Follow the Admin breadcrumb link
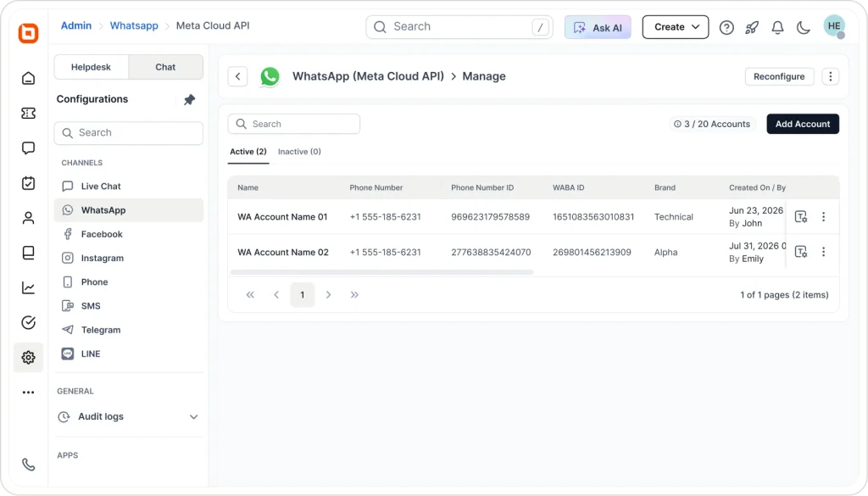This screenshot has width=868, height=496. tap(75, 25)
